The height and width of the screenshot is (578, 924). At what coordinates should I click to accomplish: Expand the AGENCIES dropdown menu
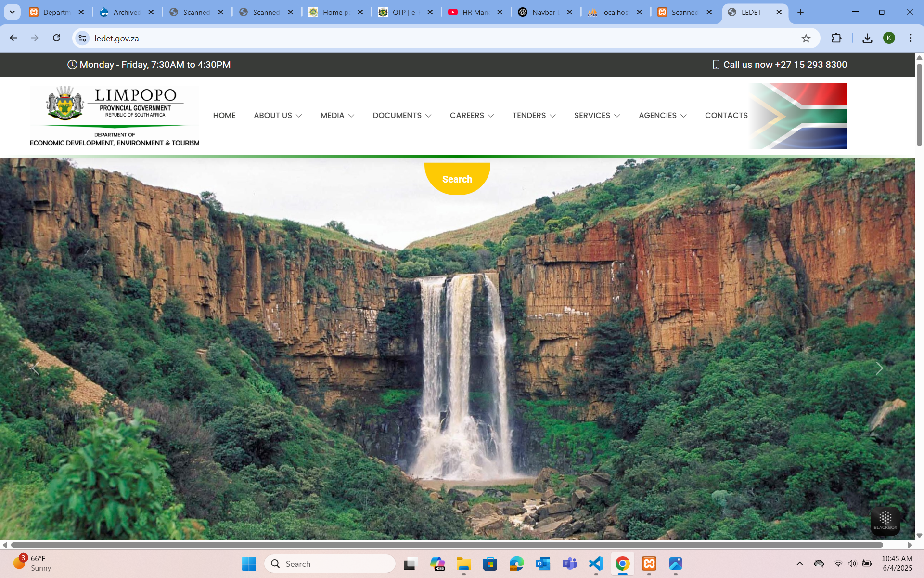(x=662, y=116)
